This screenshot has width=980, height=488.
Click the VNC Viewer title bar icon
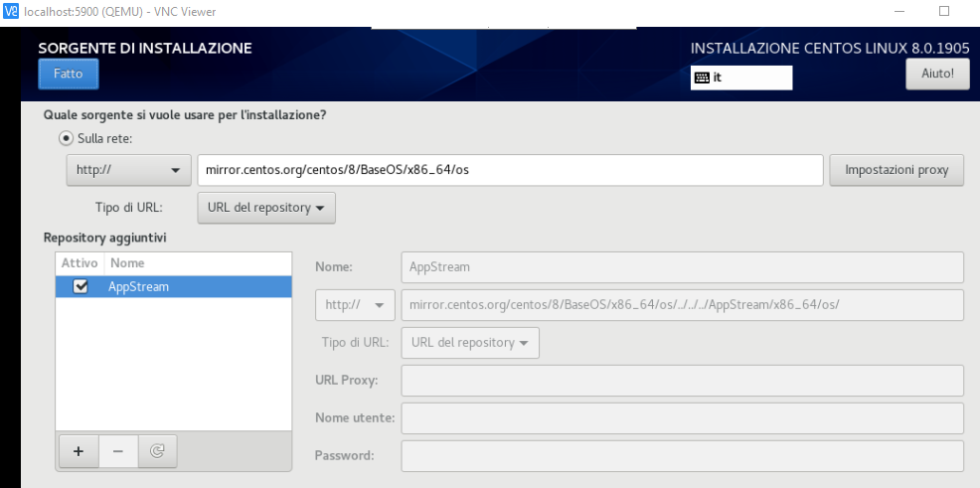coord(11,11)
